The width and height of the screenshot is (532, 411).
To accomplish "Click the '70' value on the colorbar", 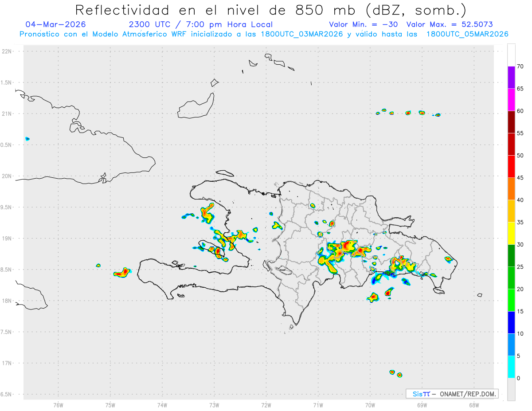I will point(520,67).
